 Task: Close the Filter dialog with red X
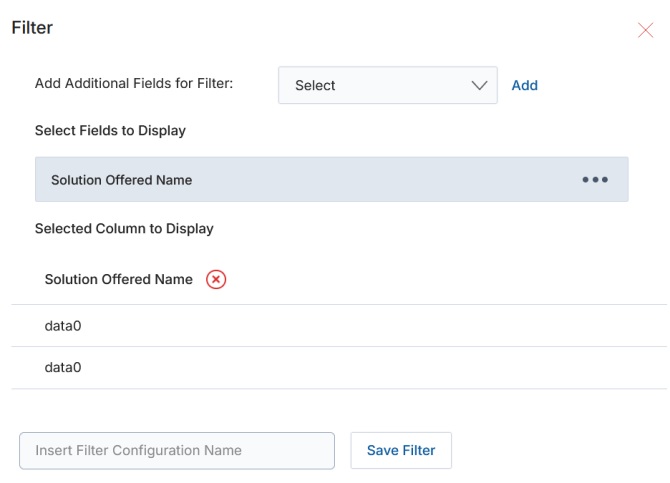(645, 30)
